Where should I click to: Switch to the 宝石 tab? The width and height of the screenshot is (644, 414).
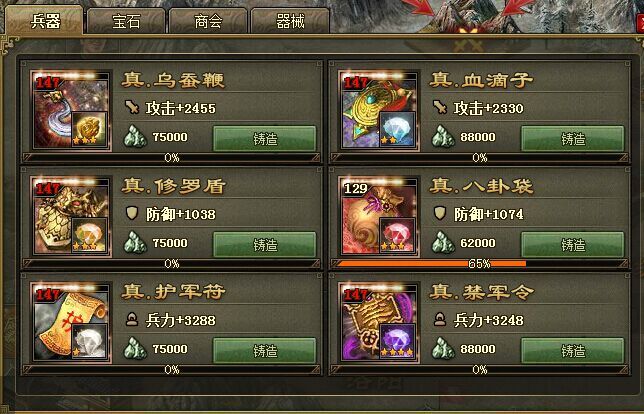[x=126, y=21]
